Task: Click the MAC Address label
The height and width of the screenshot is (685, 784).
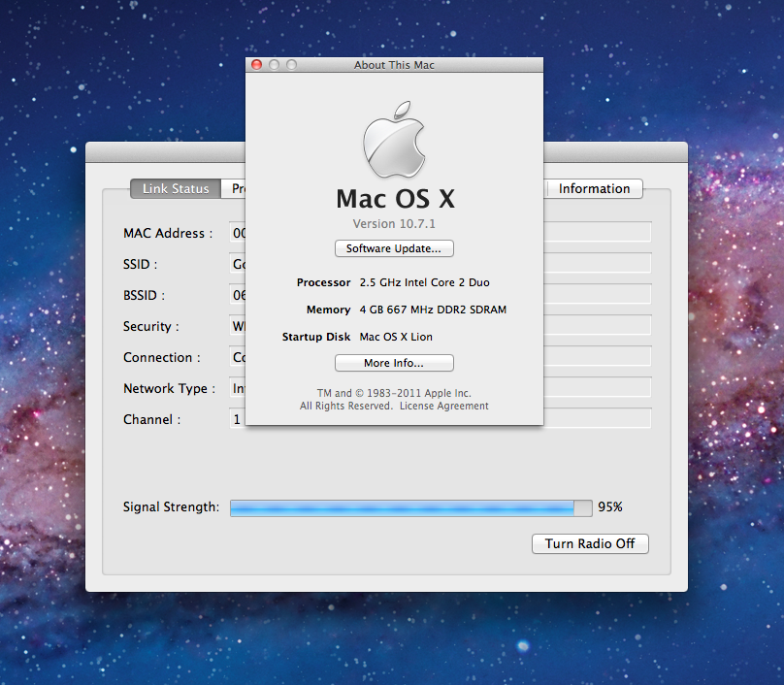Action: pos(168,233)
